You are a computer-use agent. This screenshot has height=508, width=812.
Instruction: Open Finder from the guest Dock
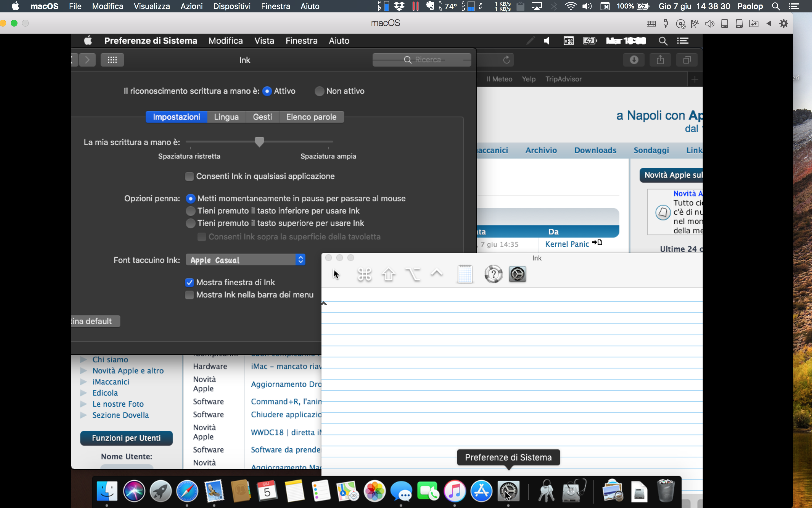107,491
